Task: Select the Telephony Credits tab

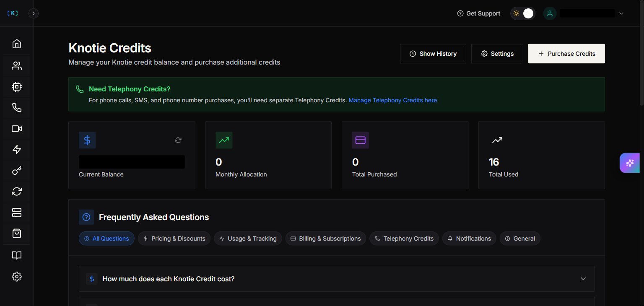Action: tap(404, 239)
